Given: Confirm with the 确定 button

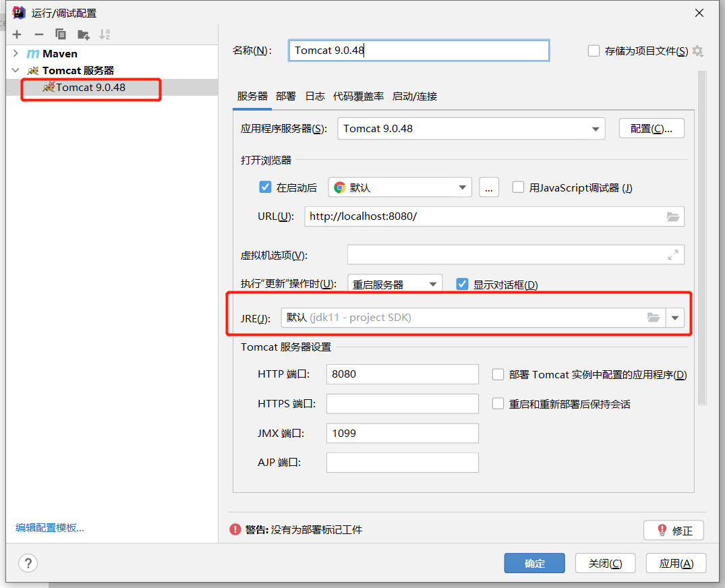Looking at the screenshot, I should 535,563.
